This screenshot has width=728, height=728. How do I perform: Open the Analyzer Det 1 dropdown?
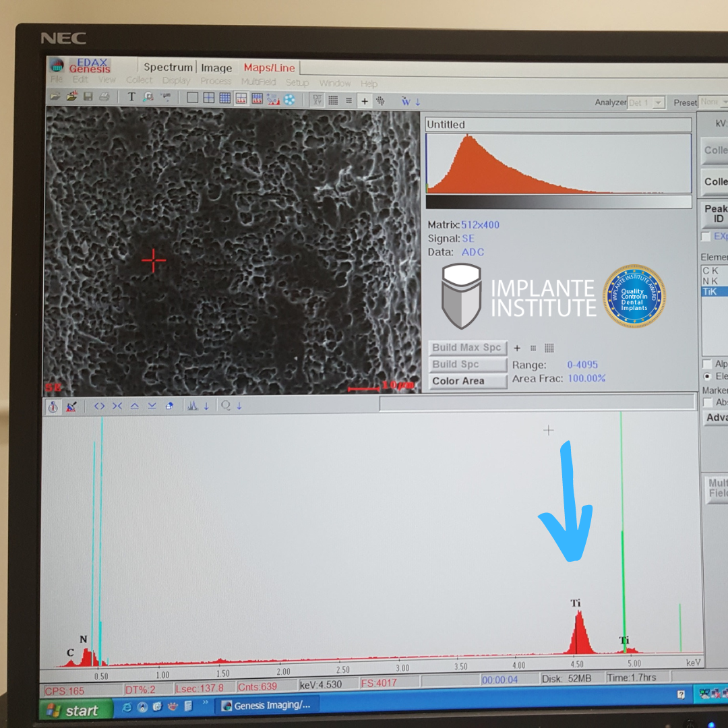[x=659, y=102]
